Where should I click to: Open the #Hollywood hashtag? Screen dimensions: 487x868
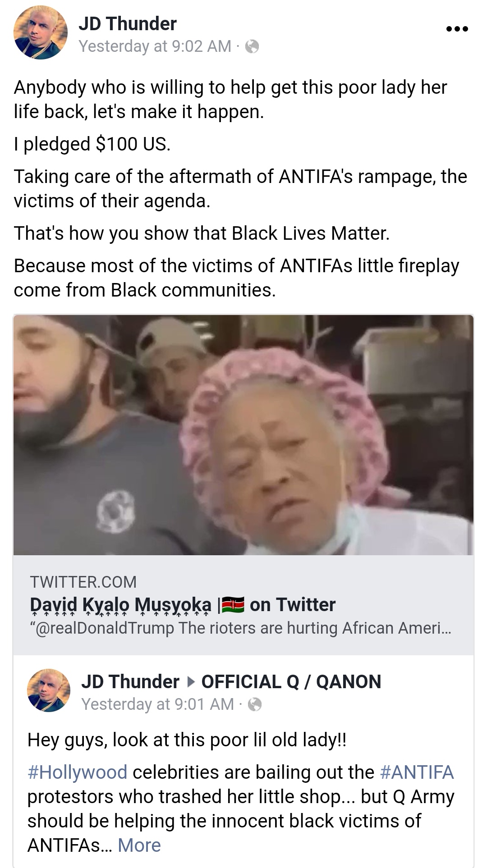tap(77, 772)
